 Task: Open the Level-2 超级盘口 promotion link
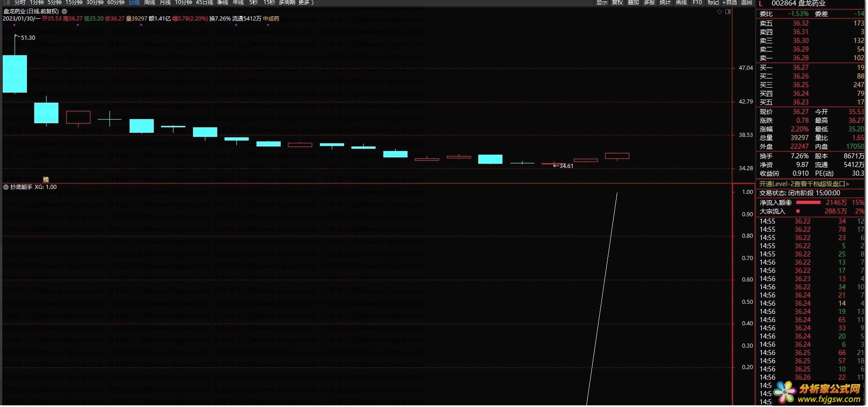click(x=804, y=184)
